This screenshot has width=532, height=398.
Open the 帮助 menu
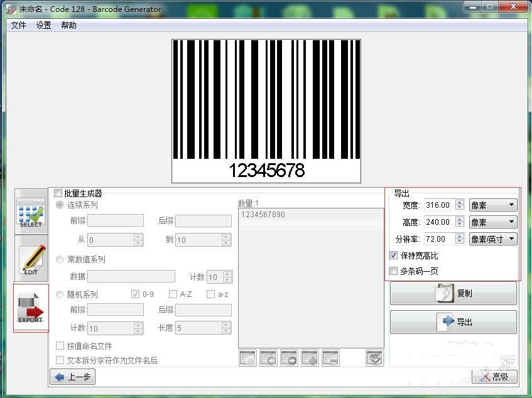69,26
